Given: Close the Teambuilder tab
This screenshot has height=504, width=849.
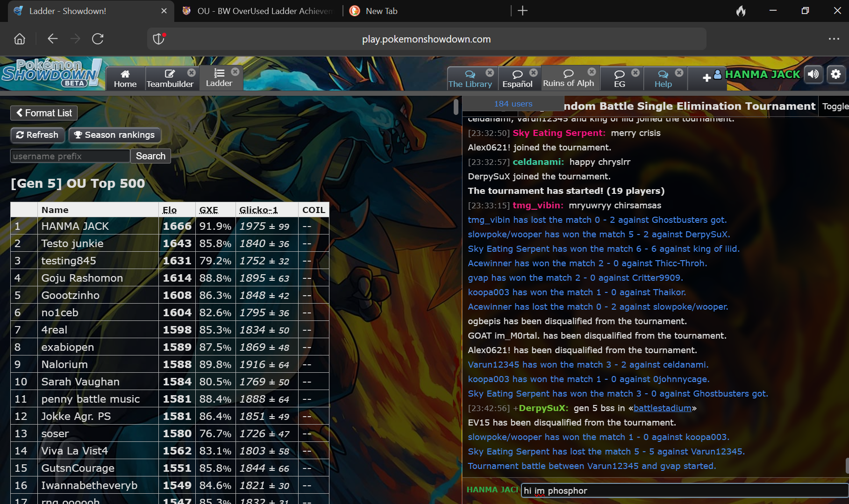Looking at the screenshot, I should point(192,72).
